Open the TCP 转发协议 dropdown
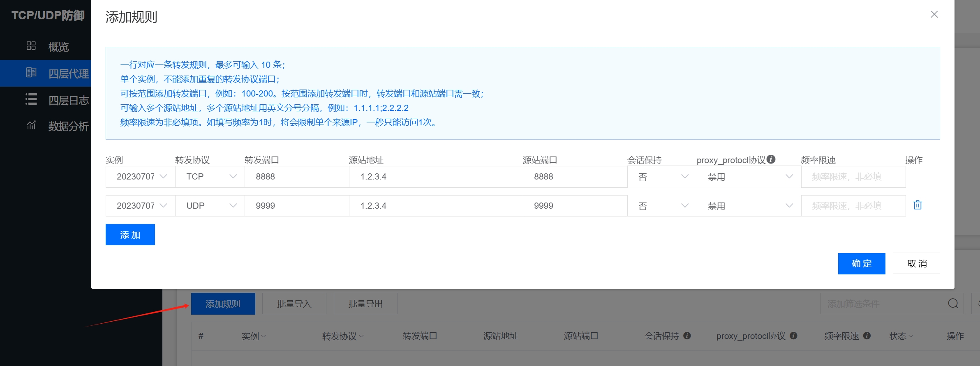 210,177
